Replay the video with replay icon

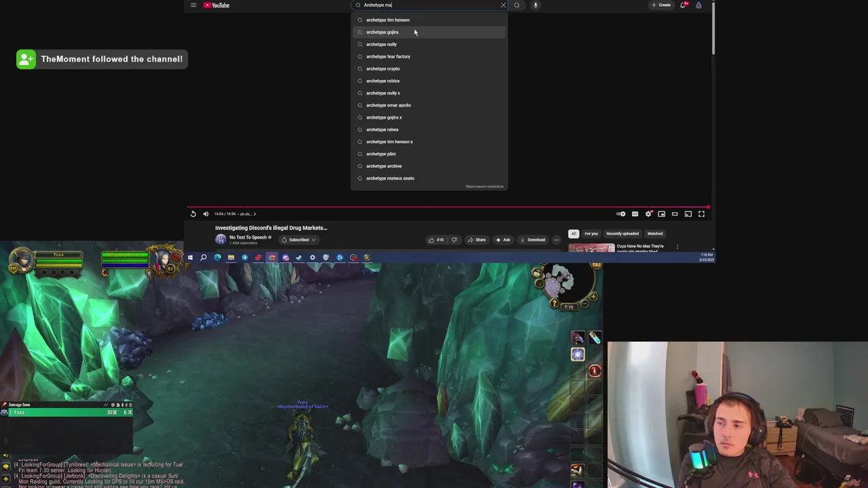pos(193,214)
